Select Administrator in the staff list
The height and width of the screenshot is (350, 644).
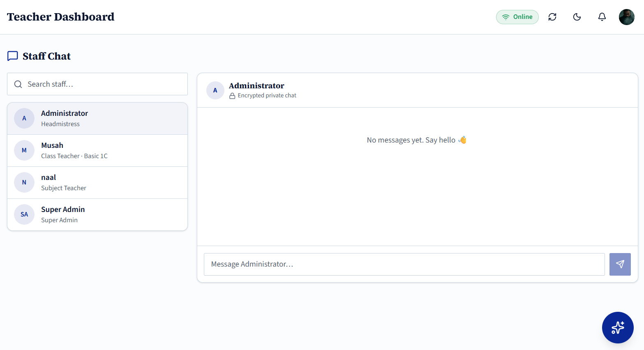(x=97, y=119)
